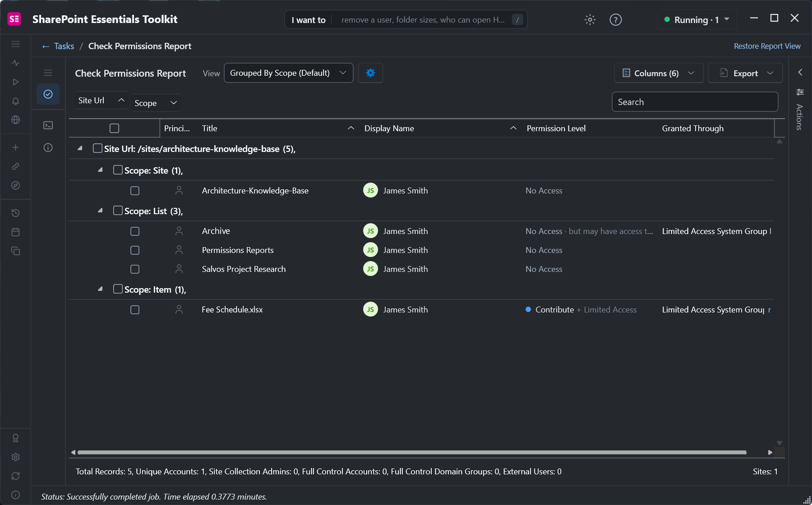
Task: Open the activity pulse icon in the sidebar
Action: click(x=15, y=63)
